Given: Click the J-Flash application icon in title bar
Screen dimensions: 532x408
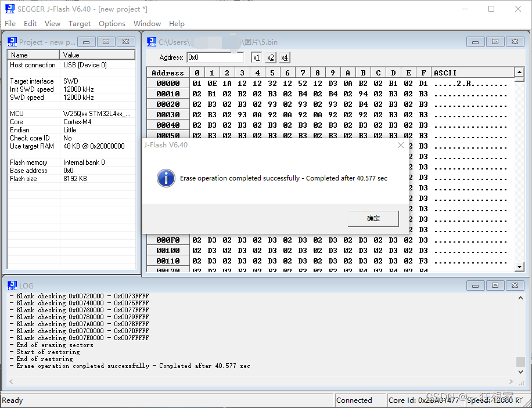Looking at the screenshot, I should coord(9,9).
